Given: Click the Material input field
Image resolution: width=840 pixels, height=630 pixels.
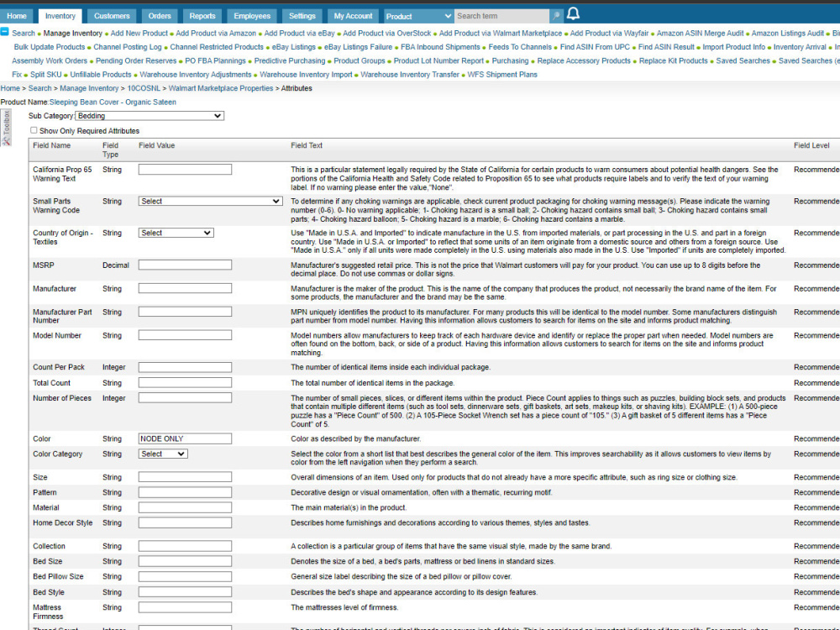Looking at the screenshot, I should tap(185, 508).
